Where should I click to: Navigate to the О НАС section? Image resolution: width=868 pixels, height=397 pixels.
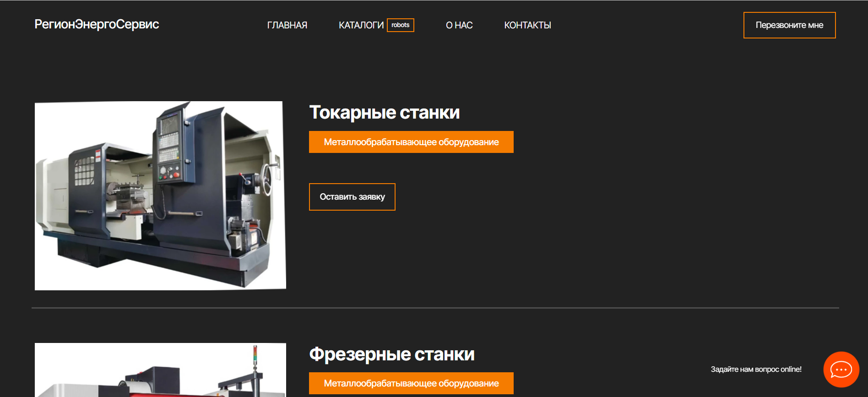click(459, 25)
